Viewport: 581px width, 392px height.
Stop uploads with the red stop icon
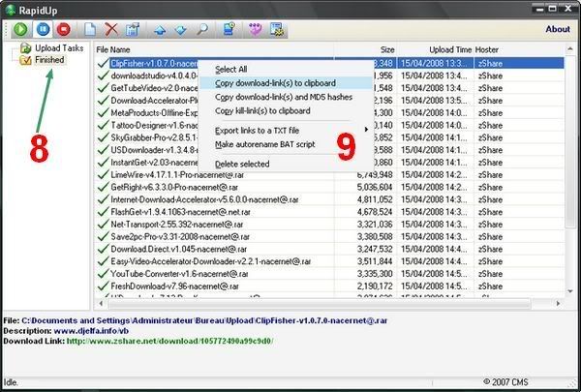[x=64, y=29]
